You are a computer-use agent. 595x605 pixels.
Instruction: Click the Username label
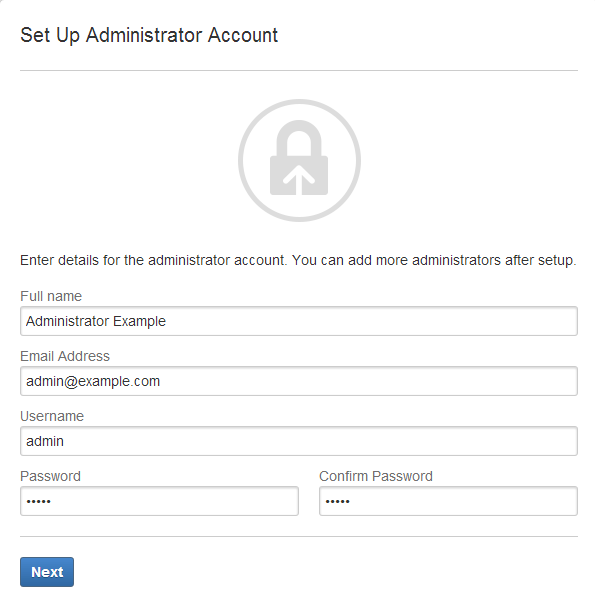point(52,416)
